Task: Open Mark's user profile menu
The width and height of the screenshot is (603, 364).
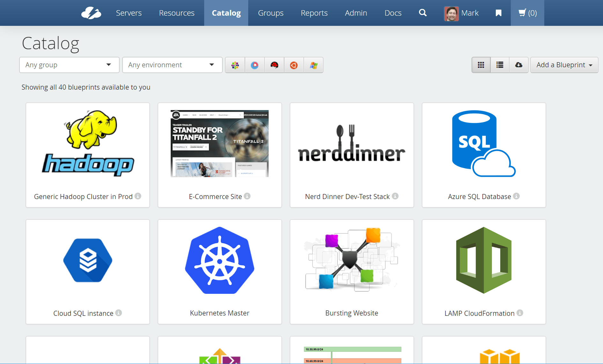Action: [461, 13]
